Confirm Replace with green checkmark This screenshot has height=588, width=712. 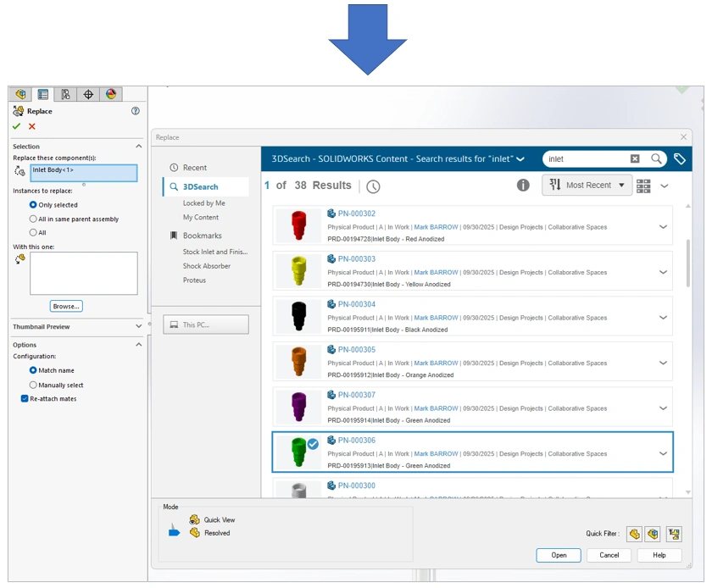[17, 126]
